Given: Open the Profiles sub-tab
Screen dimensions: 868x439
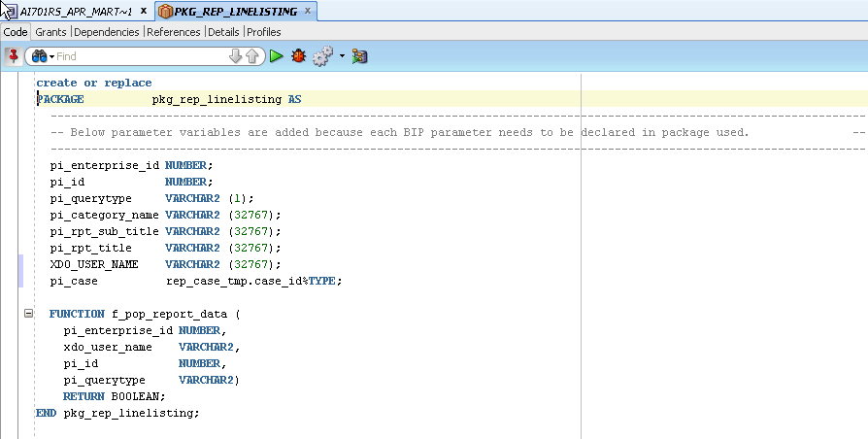Looking at the screenshot, I should (263, 32).
